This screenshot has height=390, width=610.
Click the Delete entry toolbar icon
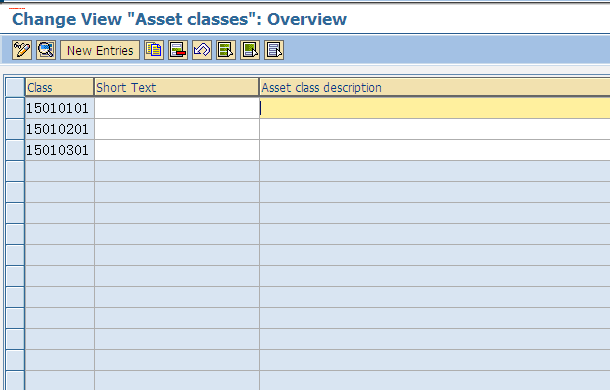[x=178, y=50]
